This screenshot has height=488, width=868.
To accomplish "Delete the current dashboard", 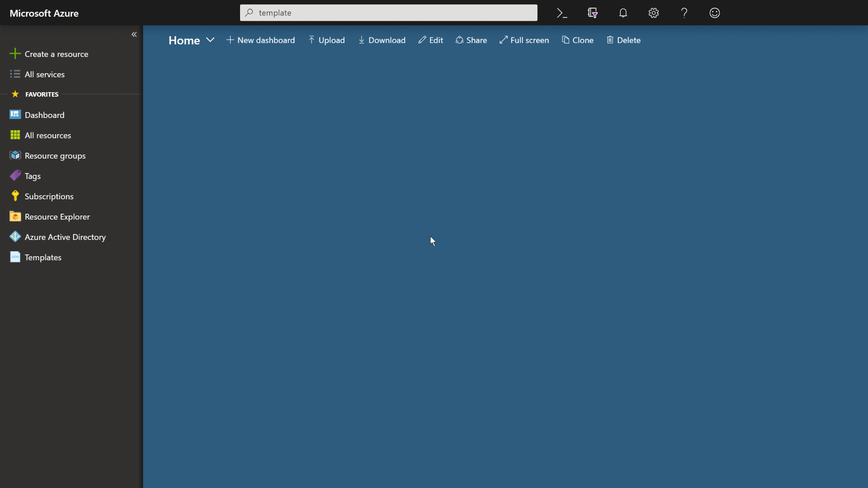I will click(x=623, y=40).
